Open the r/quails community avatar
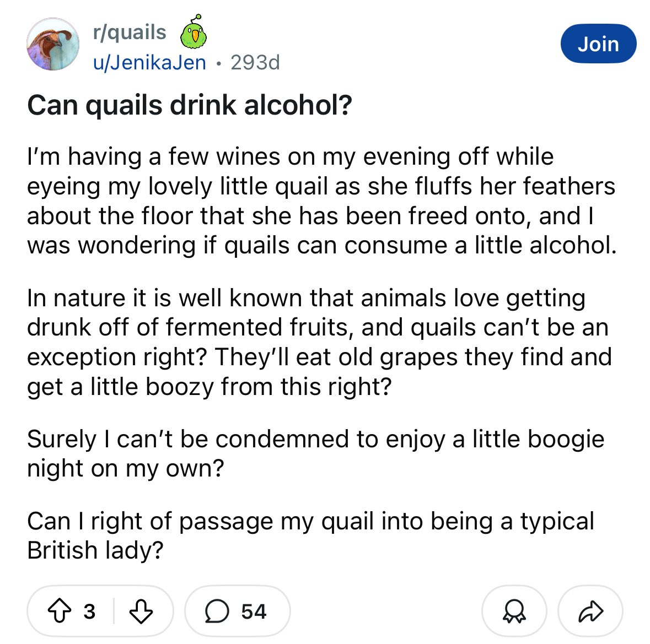Viewport: 650px width, 644px height. 53,45
